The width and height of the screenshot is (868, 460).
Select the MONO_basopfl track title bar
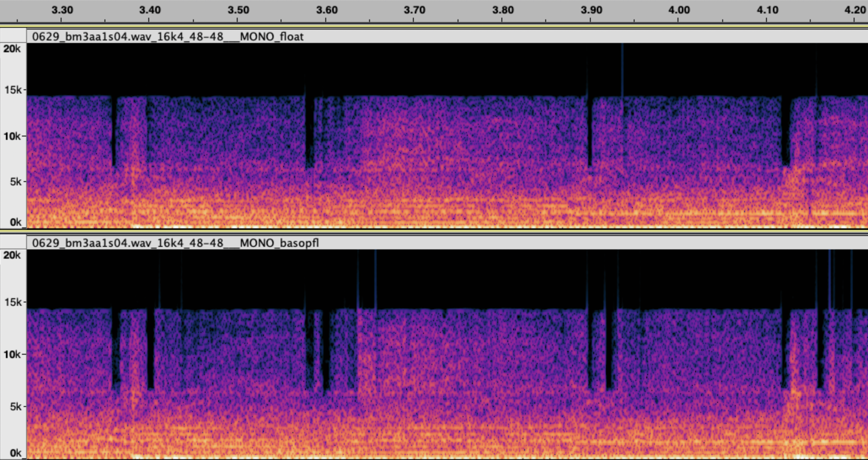pyautogui.click(x=175, y=243)
